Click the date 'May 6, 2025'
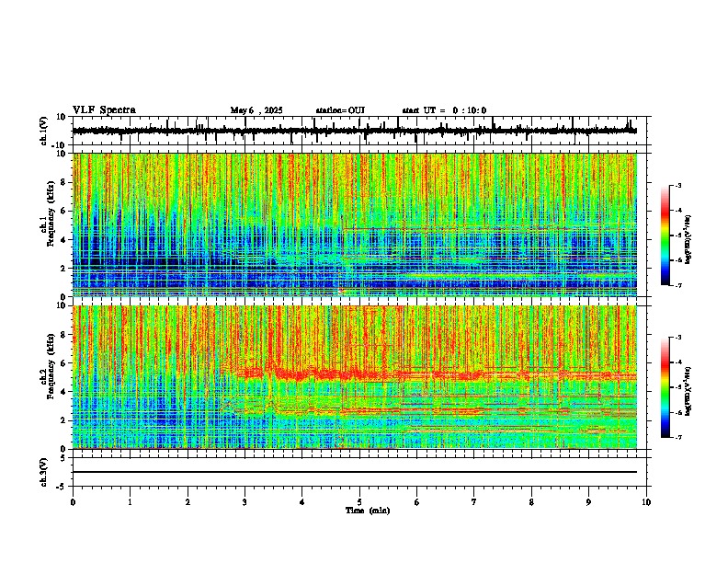The image size is (728, 563). 256,110
